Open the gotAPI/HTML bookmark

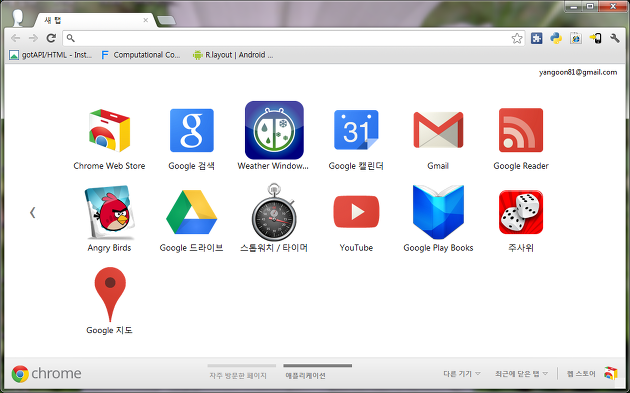point(50,55)
